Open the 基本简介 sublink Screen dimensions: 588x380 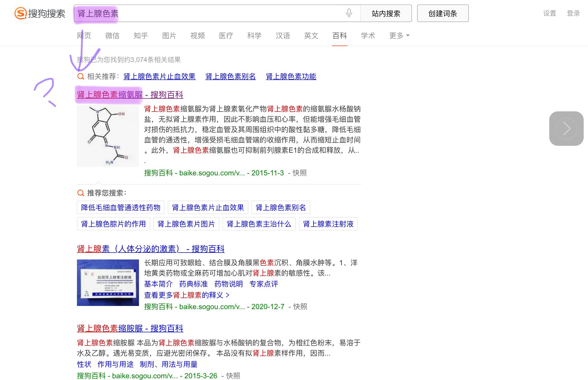pyautogui.click(x=158, y=284)
